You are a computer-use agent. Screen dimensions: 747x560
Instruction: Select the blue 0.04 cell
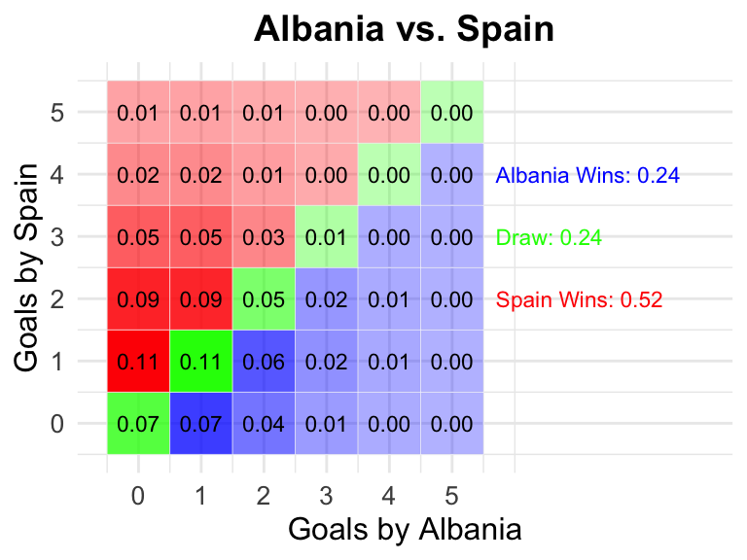[x=264, y=423]
